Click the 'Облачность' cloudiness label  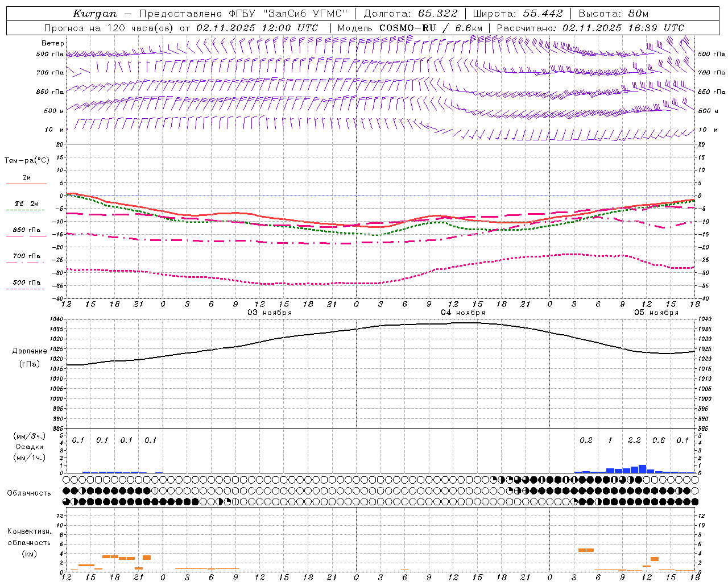(x=29, y=493)
